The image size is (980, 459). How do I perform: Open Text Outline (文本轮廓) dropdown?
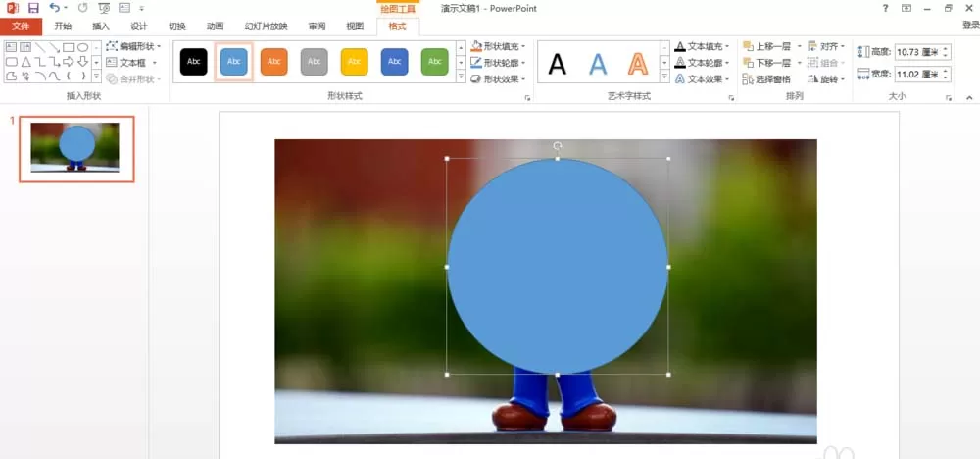click(x=703, y=63)
